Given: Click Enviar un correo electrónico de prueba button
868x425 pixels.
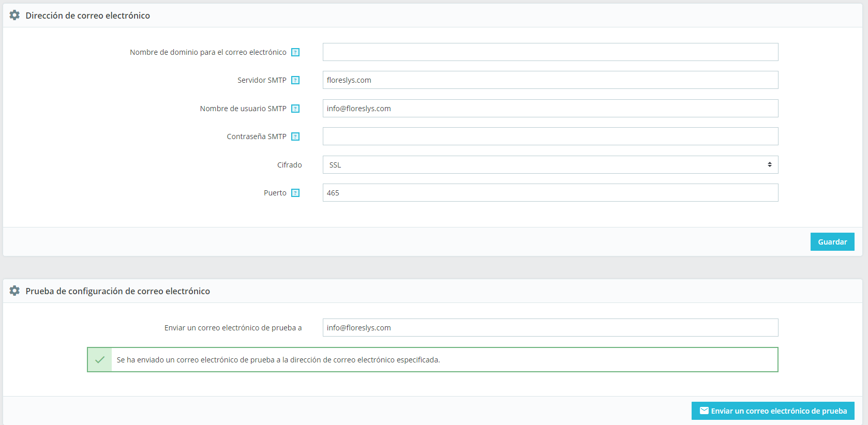Looking at the screenshot, I should pos(773,411).
